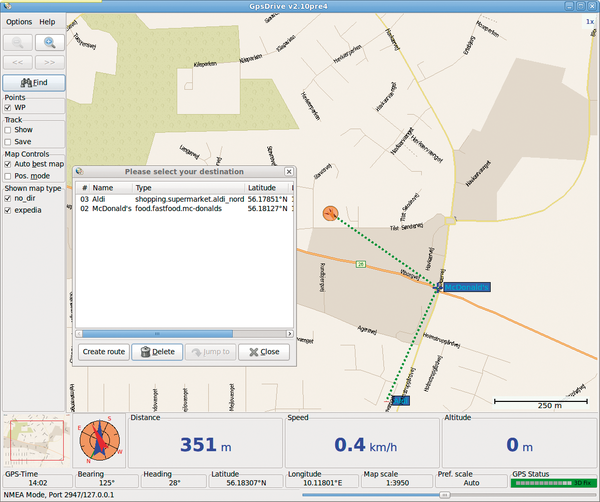The height and width of the screenshot is (502, 600).
Task: Enable the Track Show checkbox
Action: pyautogui.click(x=9, y=130)
